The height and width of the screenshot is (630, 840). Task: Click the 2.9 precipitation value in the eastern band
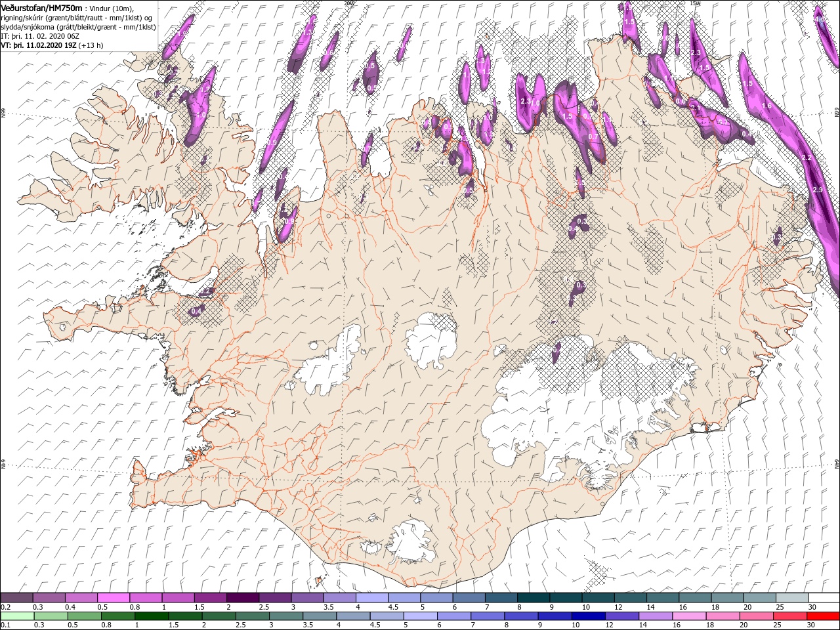817,190
